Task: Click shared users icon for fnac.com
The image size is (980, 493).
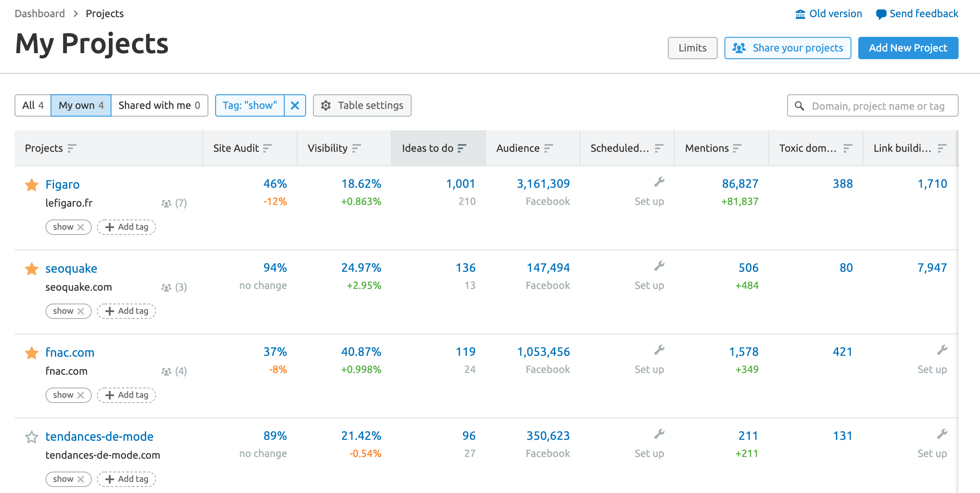Action: pyautogui.click(x=166, y=371)
